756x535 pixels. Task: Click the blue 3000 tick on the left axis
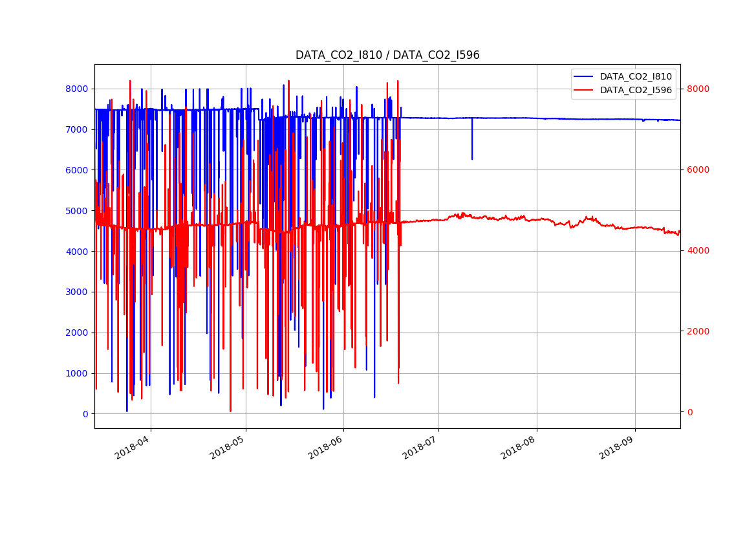coord(76,292)
